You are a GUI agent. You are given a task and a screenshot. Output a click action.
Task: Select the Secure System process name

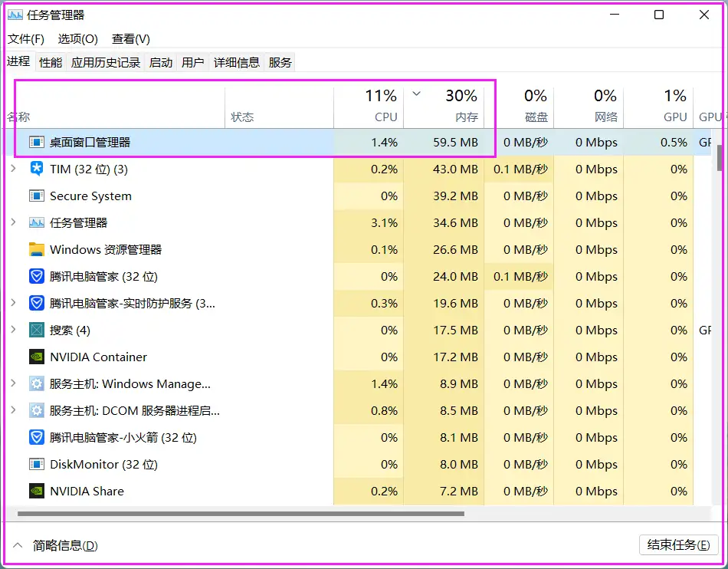90,196
